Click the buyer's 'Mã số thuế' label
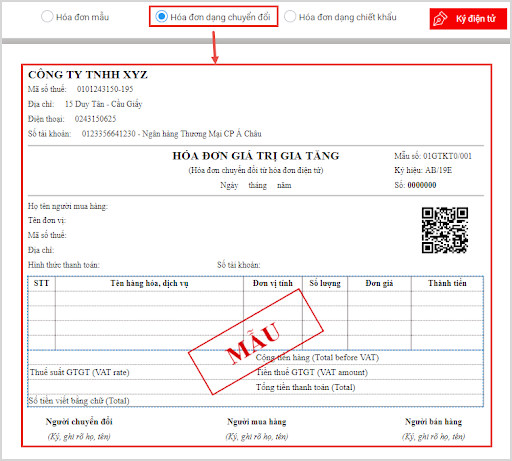This screenshot has height=461, width=512. coord(47,235)
